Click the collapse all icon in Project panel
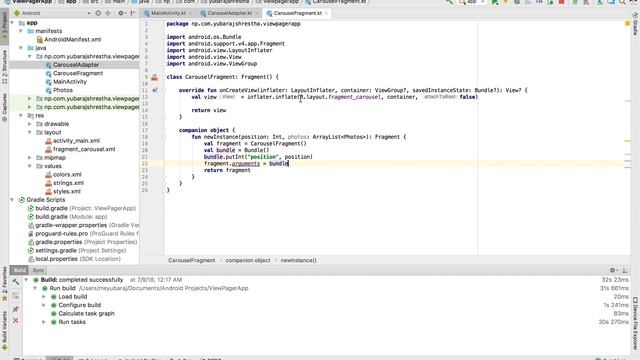 pos(108,13)
